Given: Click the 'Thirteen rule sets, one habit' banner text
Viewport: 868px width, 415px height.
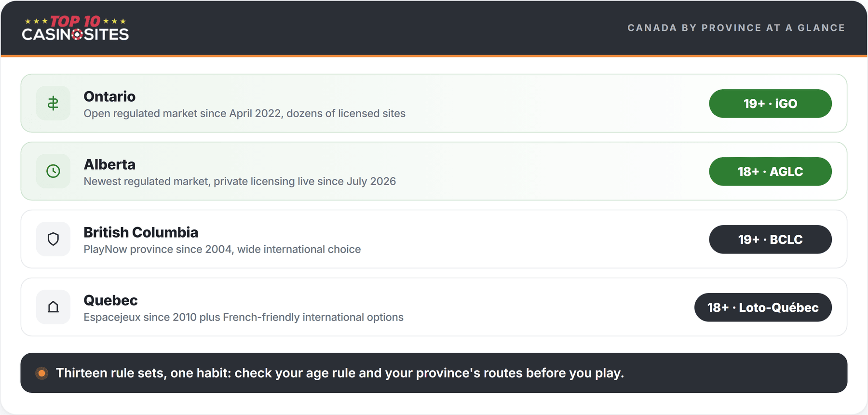Looking at the screenshot, I should pos(340,373).
